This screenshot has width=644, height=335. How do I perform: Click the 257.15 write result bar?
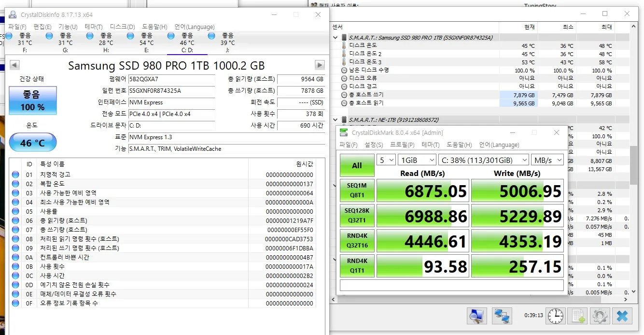517,266
